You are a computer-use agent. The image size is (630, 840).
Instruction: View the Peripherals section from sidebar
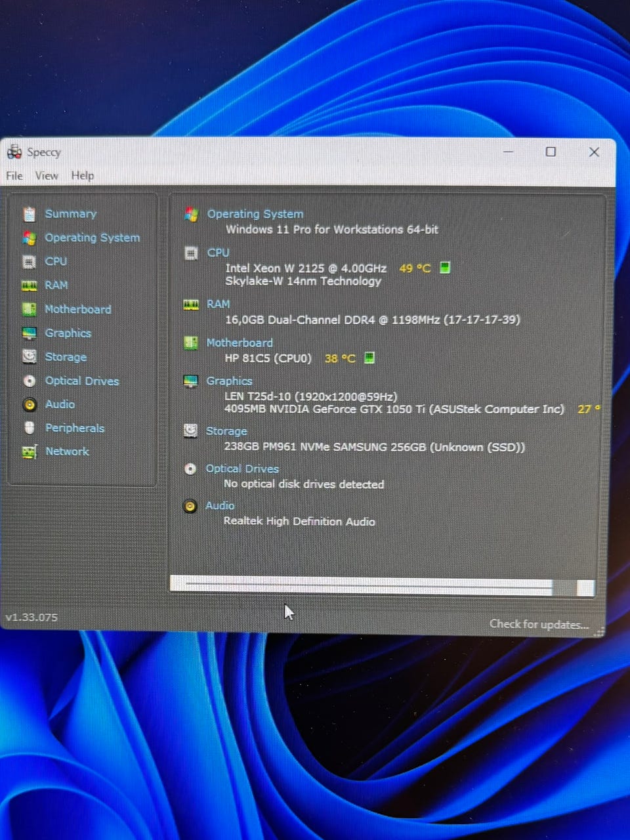click(x=74, y=428)
